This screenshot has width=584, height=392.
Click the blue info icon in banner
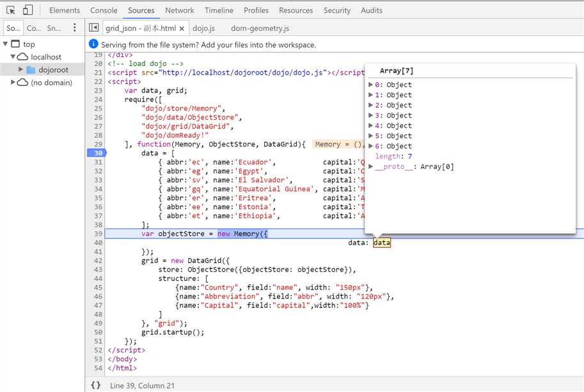tap(94, 44)
